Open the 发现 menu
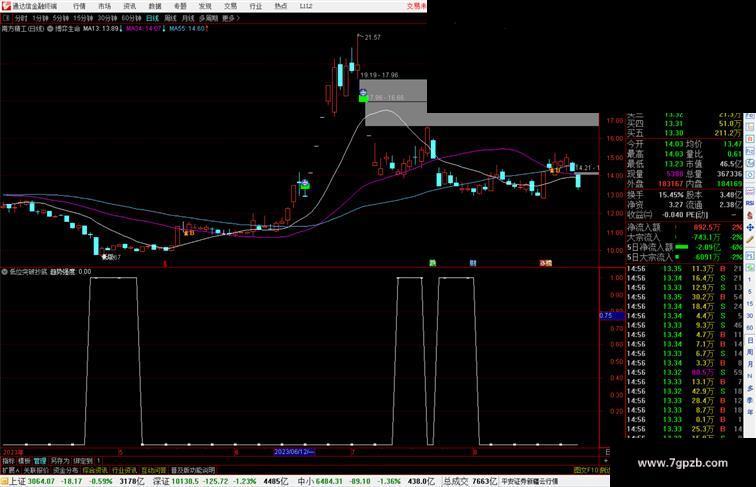The image size is (756, 487). 205,6
